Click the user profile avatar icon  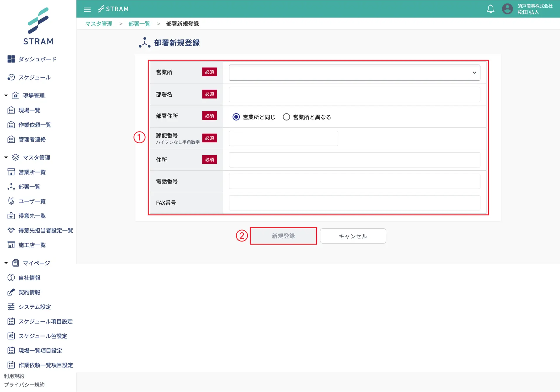(507, 9)
